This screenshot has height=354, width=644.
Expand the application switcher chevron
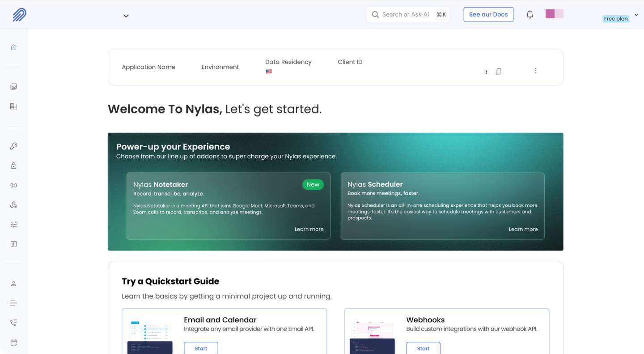(126, 16)
